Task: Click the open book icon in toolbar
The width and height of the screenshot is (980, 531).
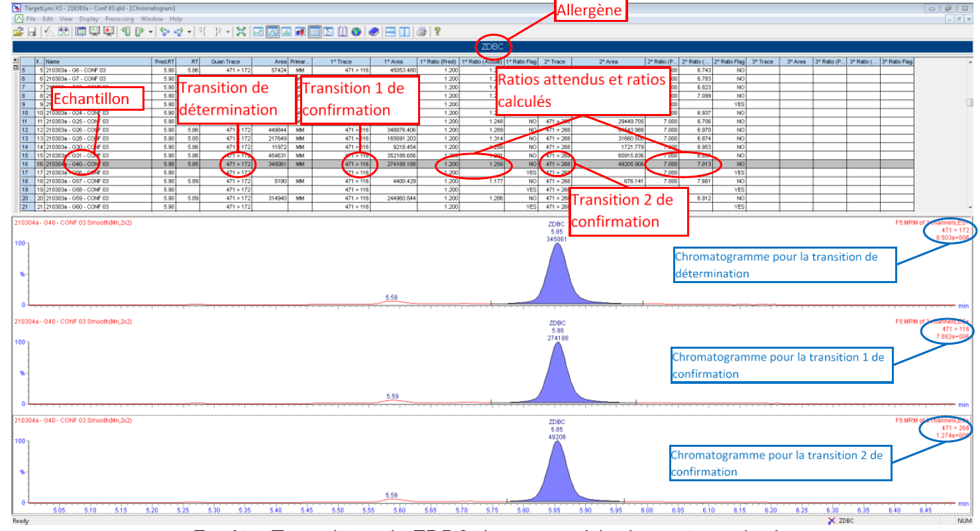Action: click(x=343, y=31)
